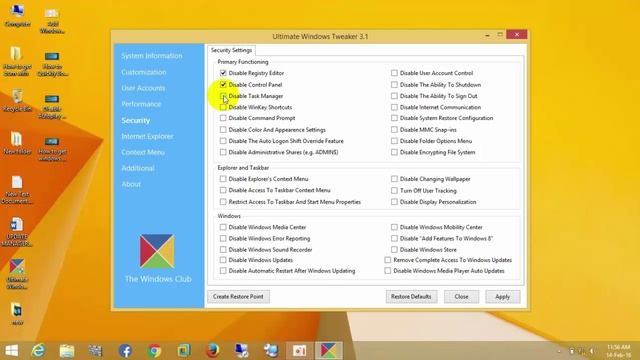This screenshot has height=360, width=640.
Task: Tick Disable Changing Wallpaper
Action: (394, 179)
